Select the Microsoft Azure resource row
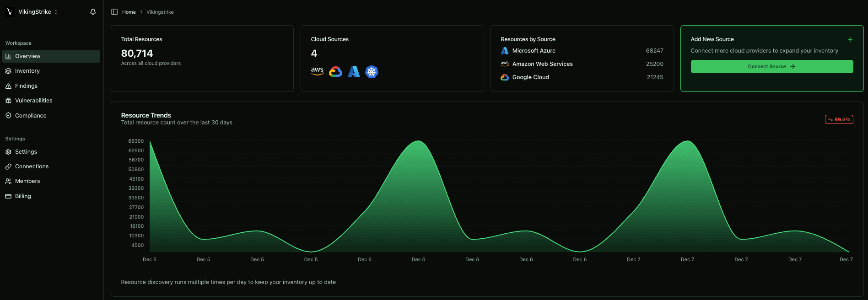Image resolution: width=868 pixels, height=300 pixels. (582, 51)
